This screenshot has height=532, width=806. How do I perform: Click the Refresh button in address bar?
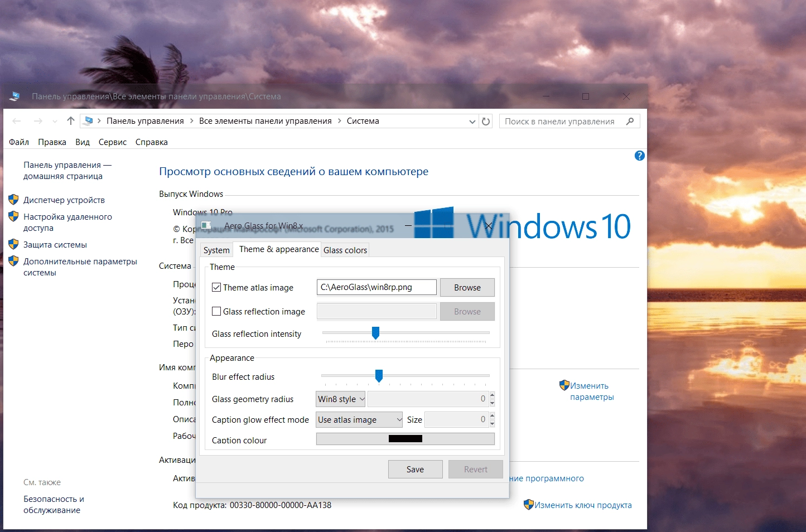tap(486, 122)
